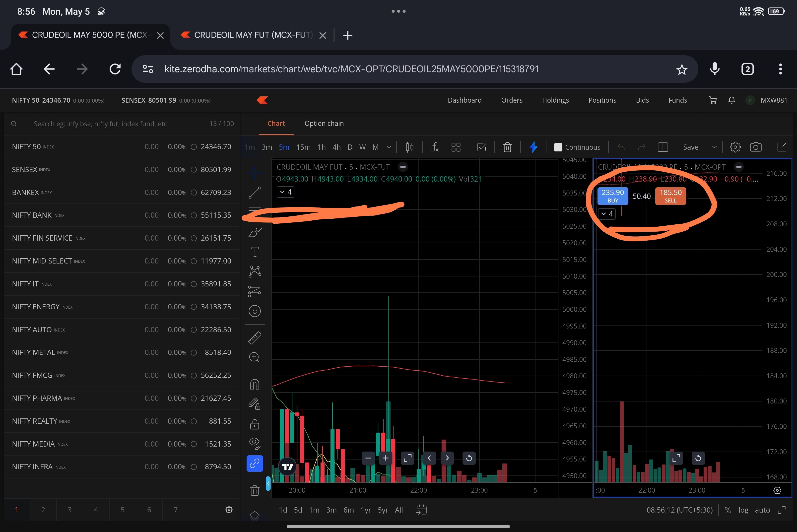The height and width of the screenshot is (532, 797).
Task: Enable the Continuous checkbox
Action: [558, 147]
